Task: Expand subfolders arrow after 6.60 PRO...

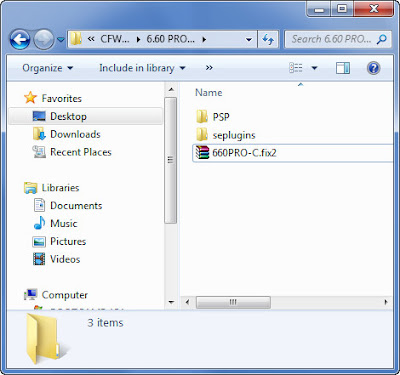Action: tap(204, 39)
